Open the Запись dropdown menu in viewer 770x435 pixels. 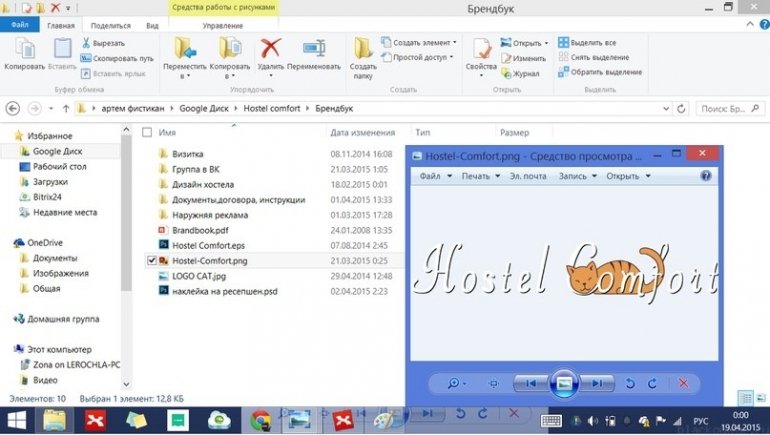click(578, 176)
